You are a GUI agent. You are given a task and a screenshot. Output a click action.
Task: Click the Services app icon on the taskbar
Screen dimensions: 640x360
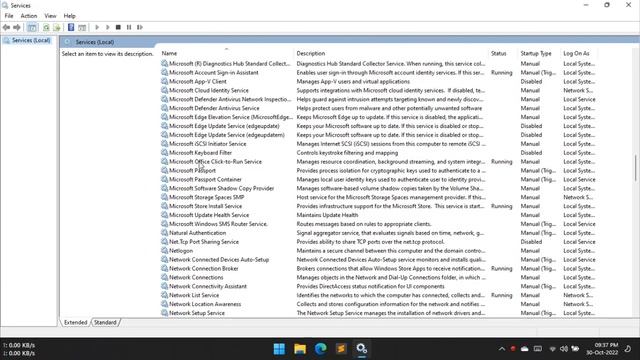[362, 349]
